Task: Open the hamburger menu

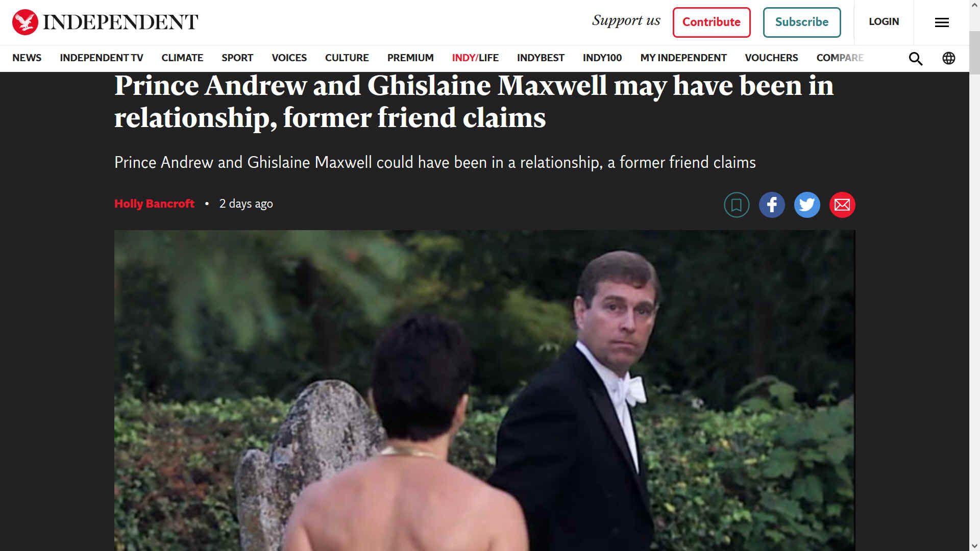Action: pos(942,22)
